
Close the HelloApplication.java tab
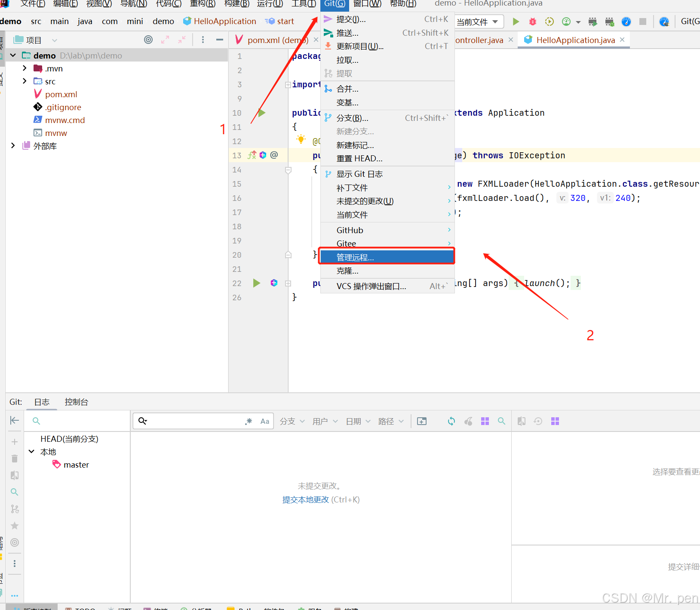622,40
